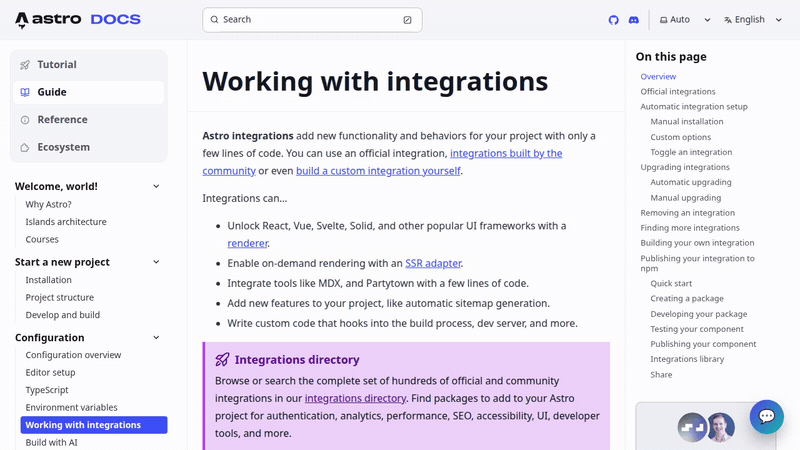
Task: Click the search magnifier icon
Action: point(214,20)
